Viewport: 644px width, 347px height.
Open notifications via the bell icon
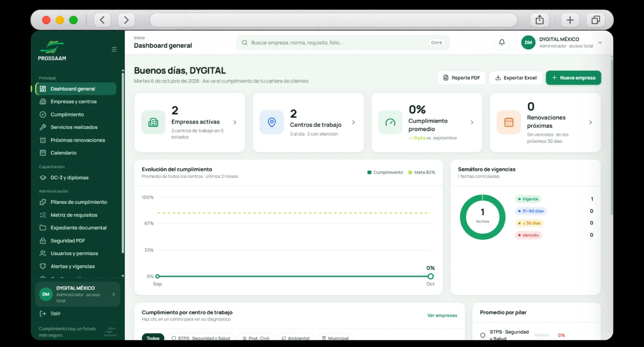coord(502,42)
